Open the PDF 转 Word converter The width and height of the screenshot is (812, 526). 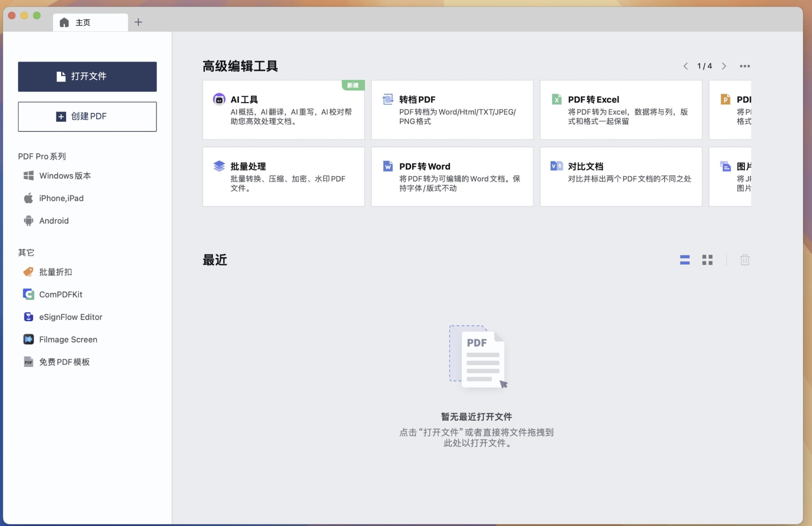click(452, 176)
